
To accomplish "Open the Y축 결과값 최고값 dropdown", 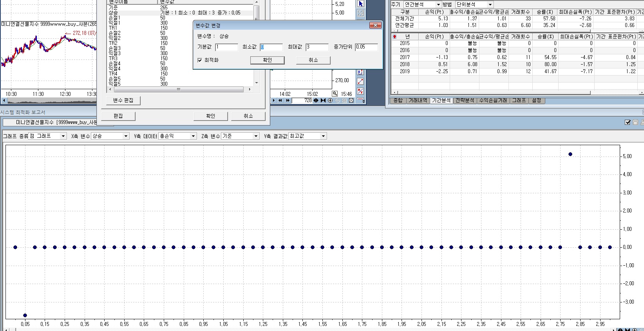I will (308, 136).
